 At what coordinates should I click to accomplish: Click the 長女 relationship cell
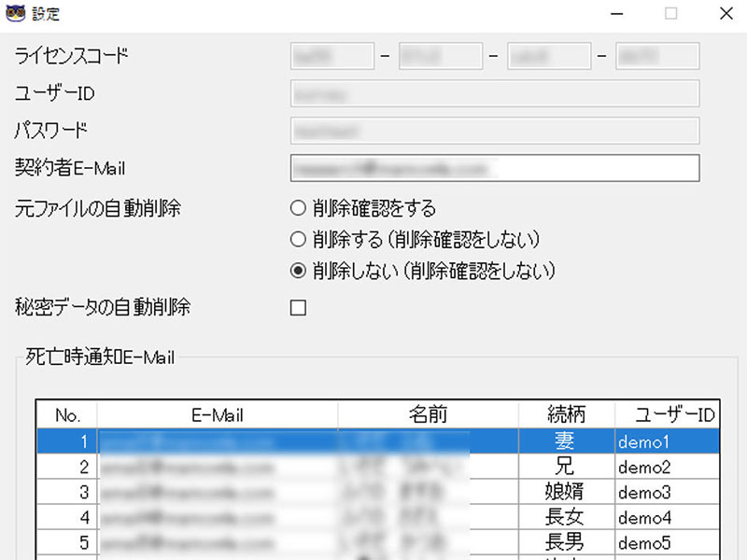(x=567, y=517)
